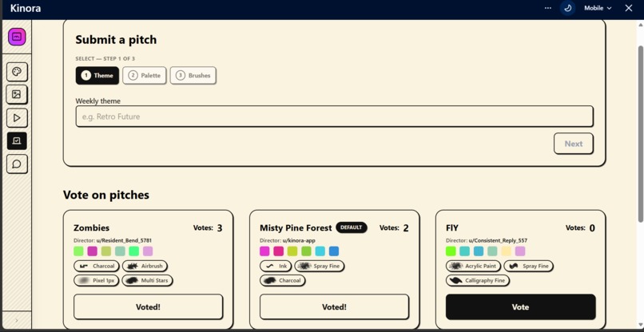Screen dimensions: 644x332
Task: Select first pink swatch on Misty Pine Forest
Action: tap(264, 251)
